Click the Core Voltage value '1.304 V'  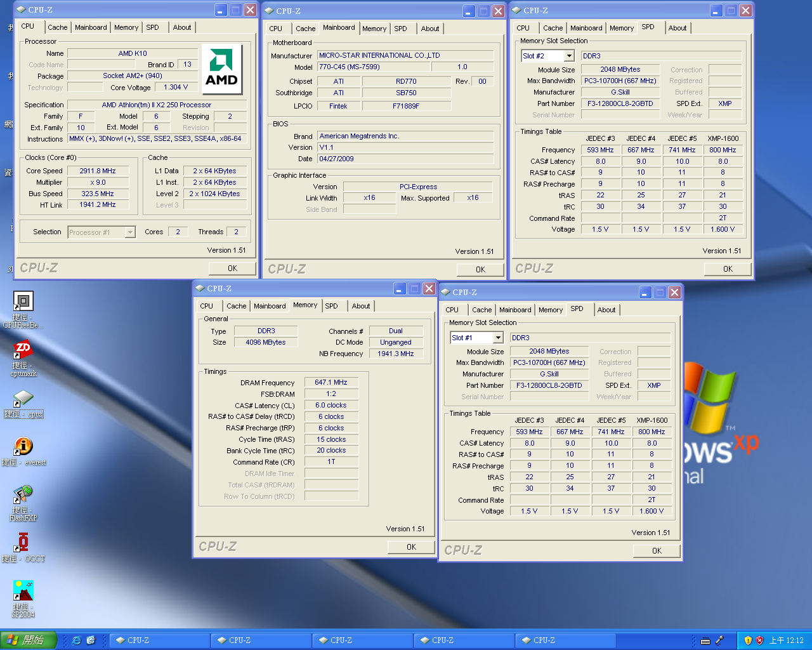pyautogui.click(x=176, y=87)
